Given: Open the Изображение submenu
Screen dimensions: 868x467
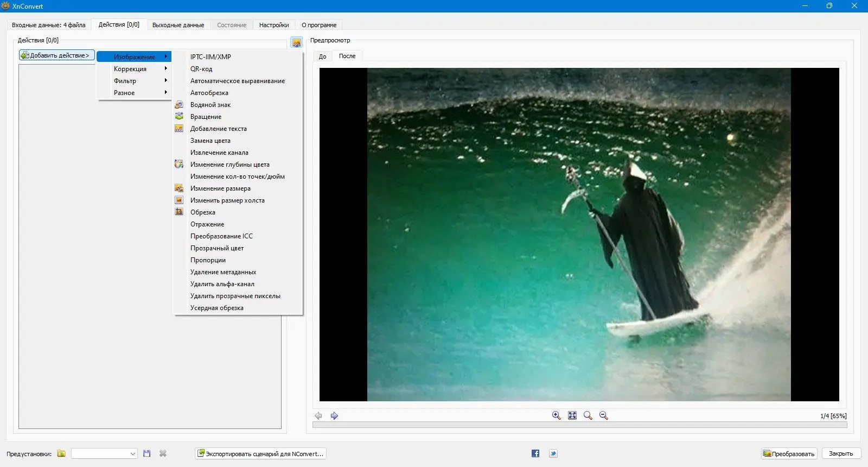Looking at the screenshot, I should click(134, 57).
